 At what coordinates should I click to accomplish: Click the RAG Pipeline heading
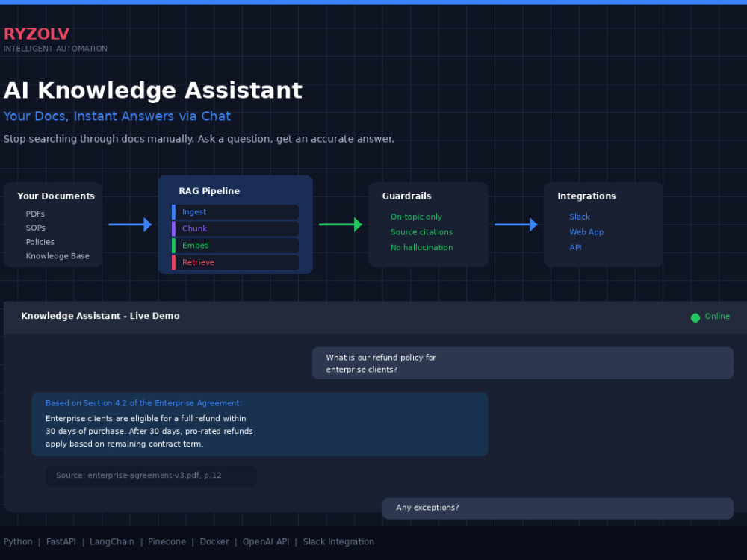point(209,191)
